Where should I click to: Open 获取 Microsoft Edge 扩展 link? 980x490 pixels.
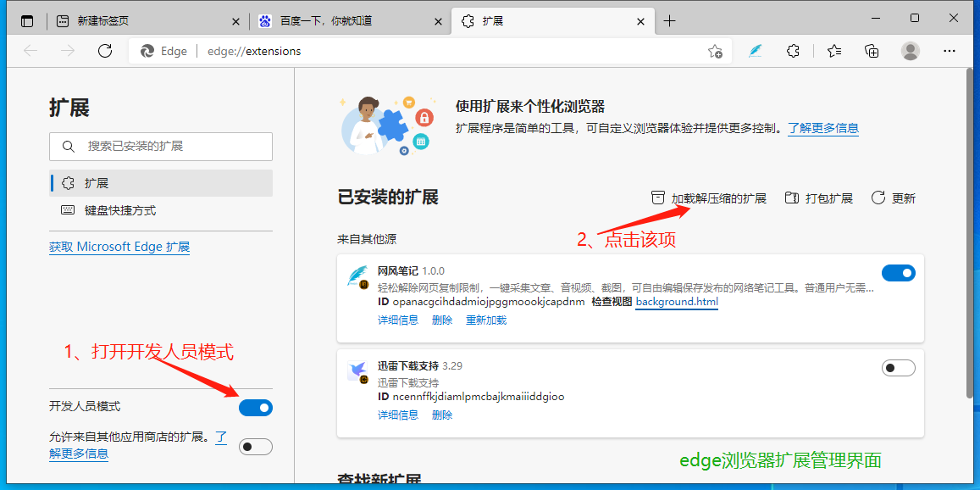119,247
